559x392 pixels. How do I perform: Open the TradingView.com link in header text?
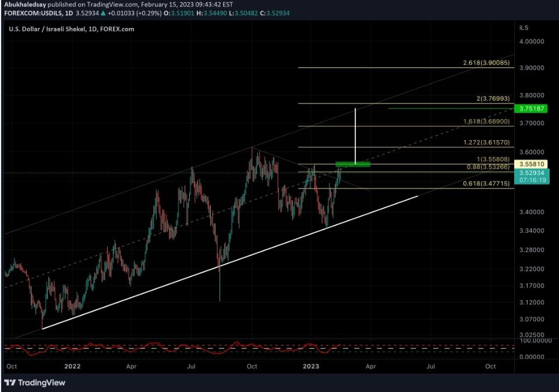(109, 5)
